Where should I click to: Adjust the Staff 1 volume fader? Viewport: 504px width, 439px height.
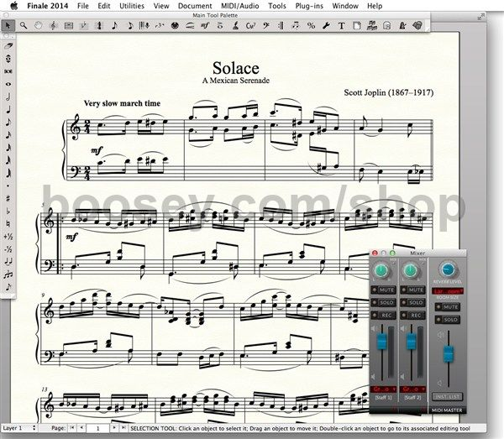[382, 341]
